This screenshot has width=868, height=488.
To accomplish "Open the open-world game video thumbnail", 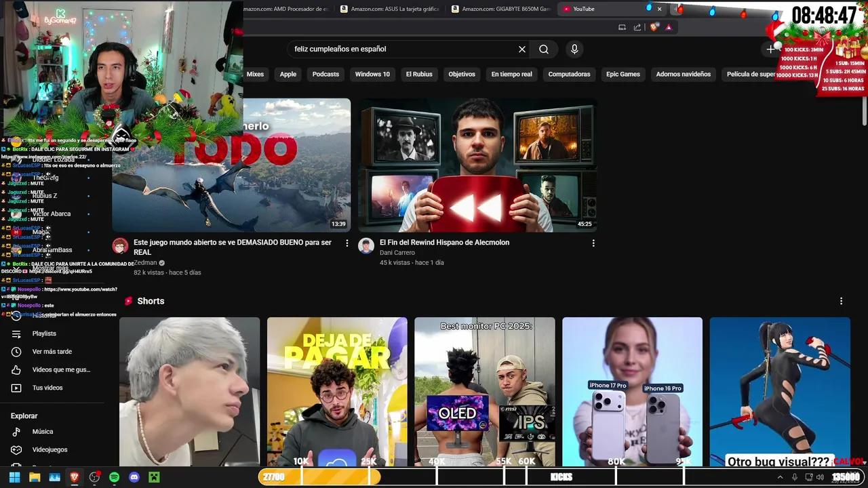I will coord(231,165).
